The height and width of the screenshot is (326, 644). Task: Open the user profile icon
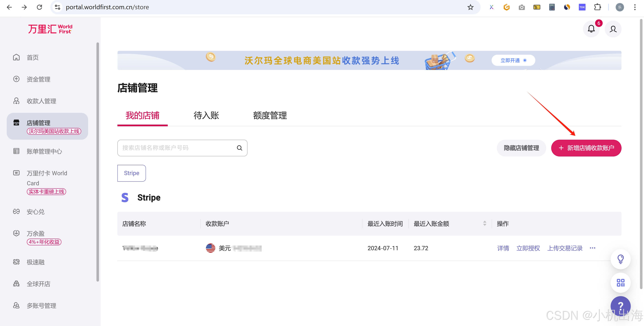coord(613,29)
